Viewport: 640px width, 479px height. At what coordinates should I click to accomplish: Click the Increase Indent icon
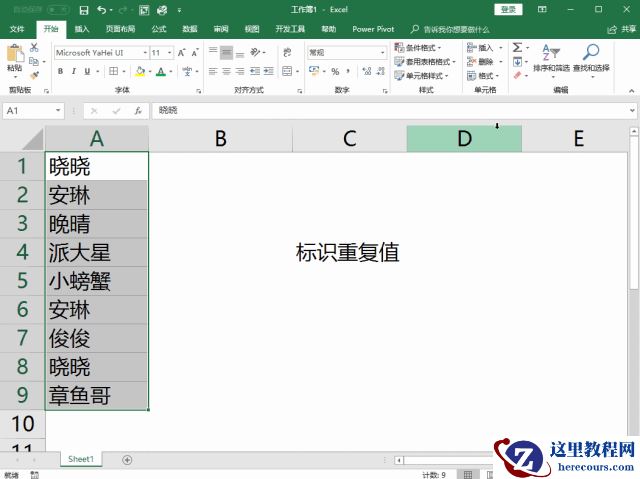pyautogui.click(x=269, y=71)
